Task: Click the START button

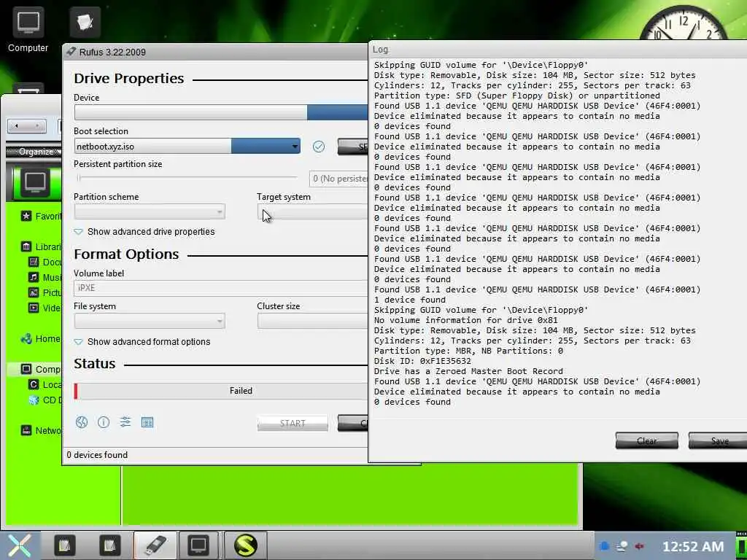Action: tap(293, 423)
